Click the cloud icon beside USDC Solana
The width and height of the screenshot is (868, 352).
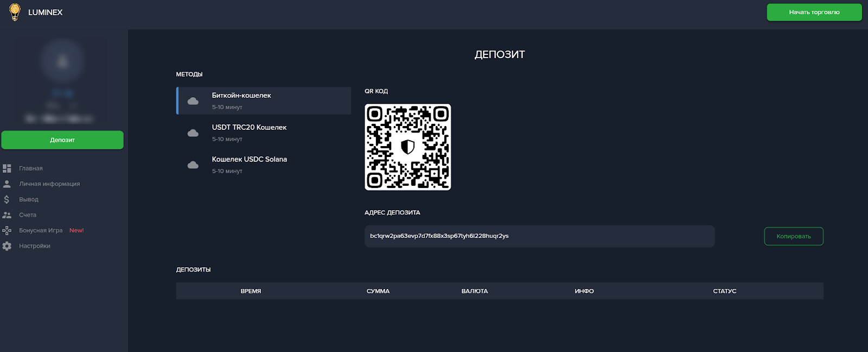click(x=193, y=165)
